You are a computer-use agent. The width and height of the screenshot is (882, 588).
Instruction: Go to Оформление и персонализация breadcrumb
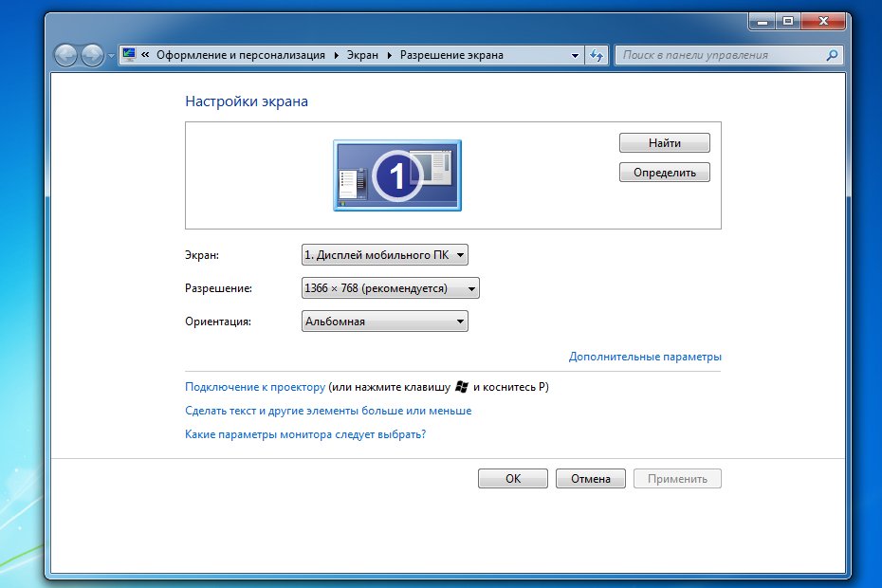(240, 55)
